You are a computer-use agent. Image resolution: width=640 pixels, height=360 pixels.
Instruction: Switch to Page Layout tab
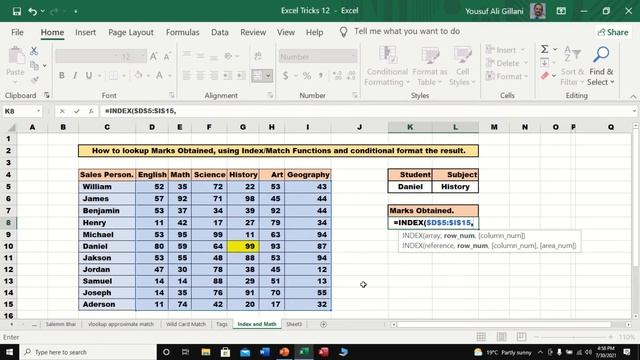131,32
